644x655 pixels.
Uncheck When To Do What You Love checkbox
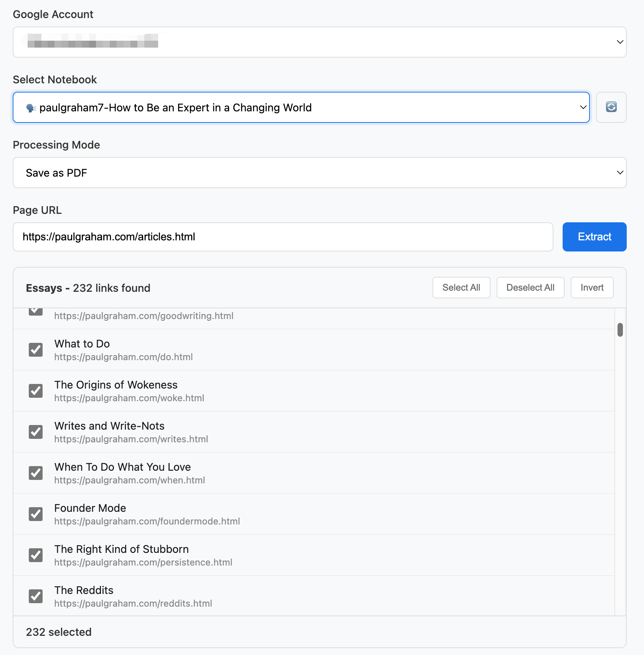[x=36, y=473]
